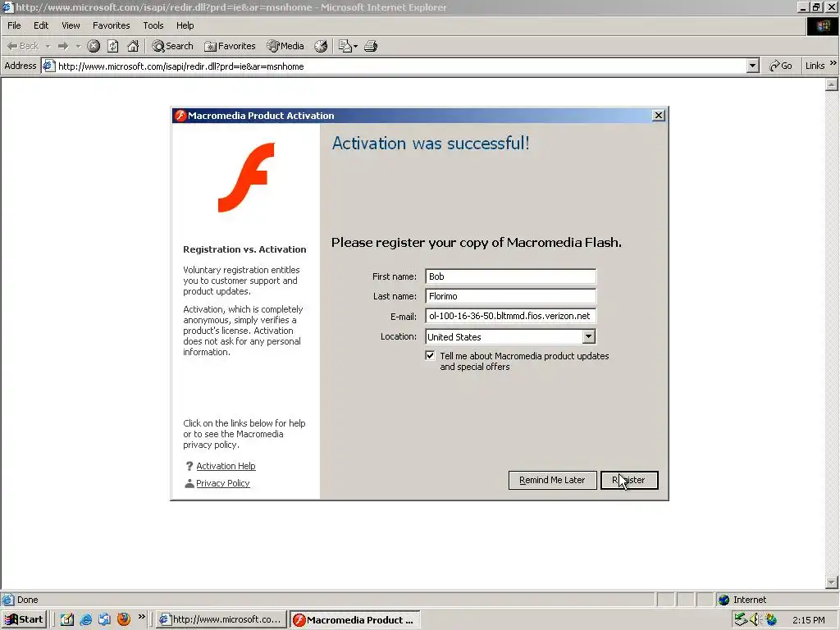Click the Back navigation arrow

click(22, 46)
